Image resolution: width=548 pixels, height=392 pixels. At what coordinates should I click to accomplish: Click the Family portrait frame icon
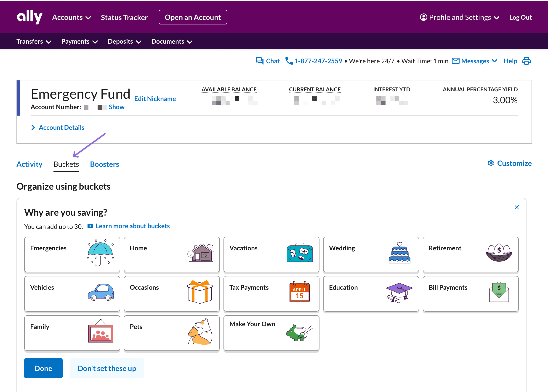point(101,331)
